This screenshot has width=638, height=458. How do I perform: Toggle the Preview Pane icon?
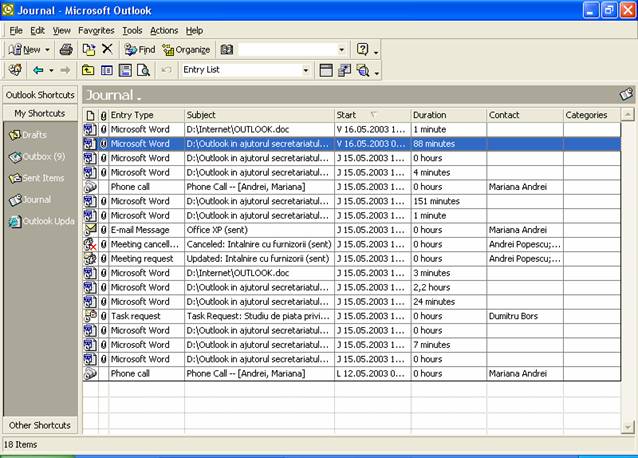[x=125, y=70]
